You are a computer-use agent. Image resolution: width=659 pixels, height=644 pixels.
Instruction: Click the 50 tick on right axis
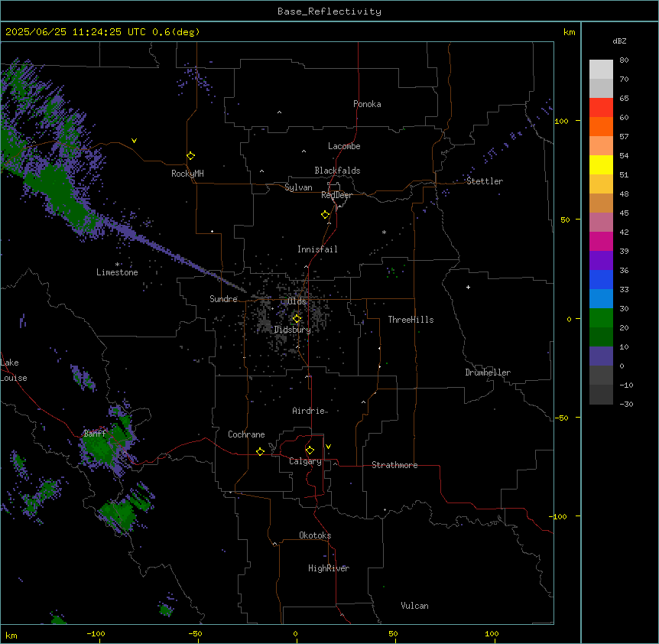click(x=565, y=220)
